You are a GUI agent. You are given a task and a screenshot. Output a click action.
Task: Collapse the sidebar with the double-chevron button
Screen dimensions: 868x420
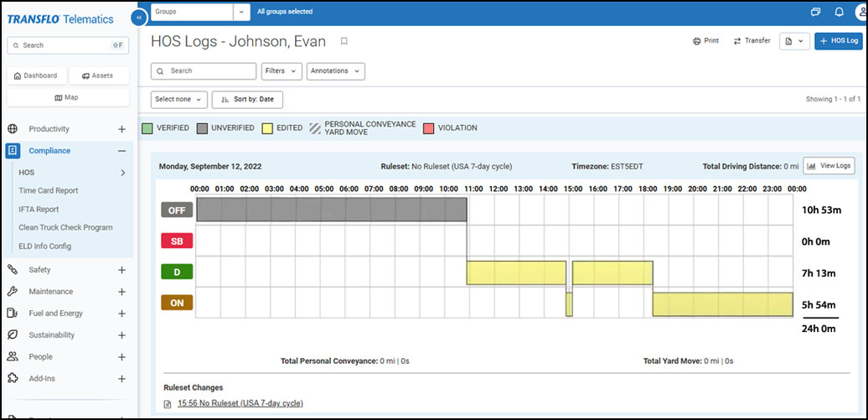pos(139,16)
